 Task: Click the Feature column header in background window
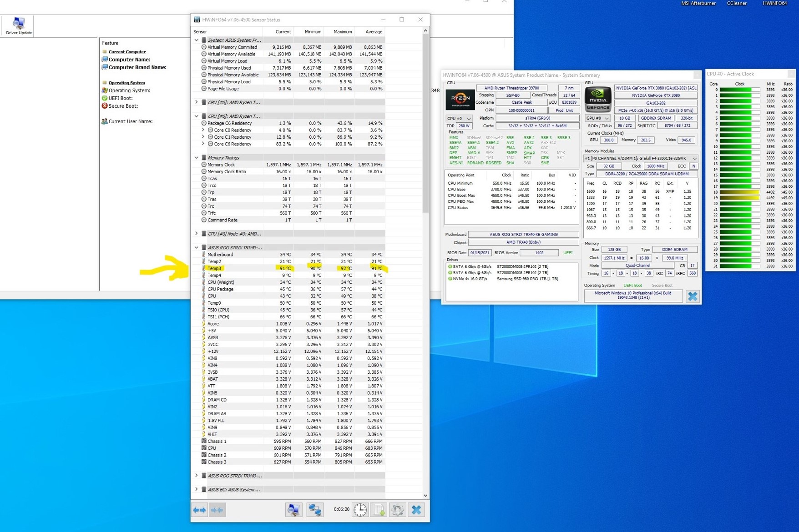pyautogui.click(x=110, y=43)
